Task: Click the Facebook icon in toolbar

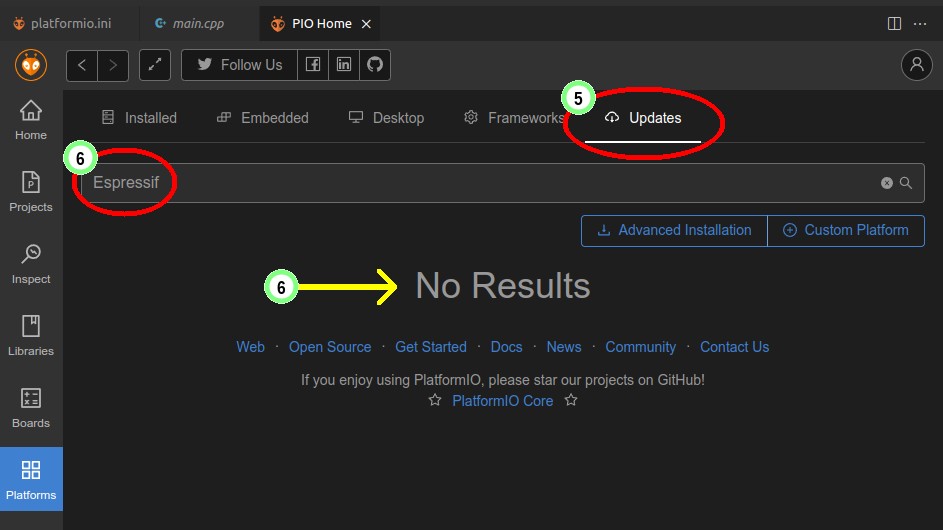Action: click(x=313, y=65)
